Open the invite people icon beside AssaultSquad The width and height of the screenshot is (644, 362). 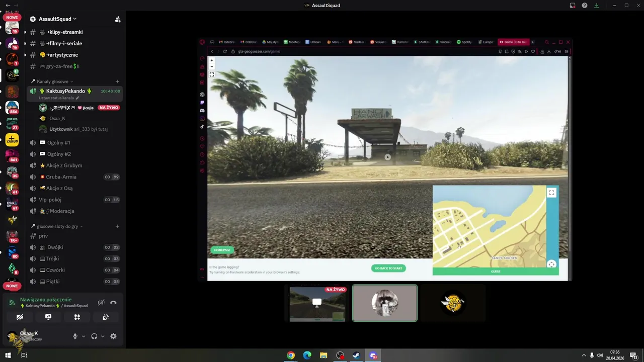pyautogui.click(x=118, y=19)
